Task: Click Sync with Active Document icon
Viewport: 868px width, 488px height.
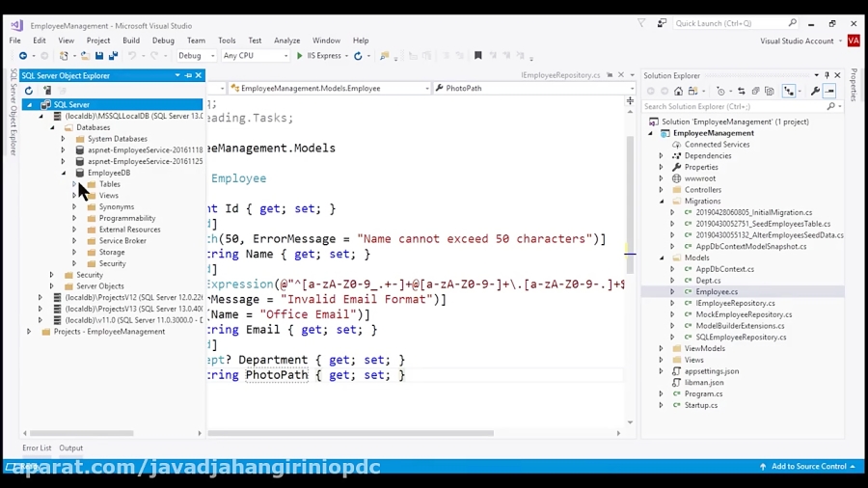Action: [x=742, y=91]
